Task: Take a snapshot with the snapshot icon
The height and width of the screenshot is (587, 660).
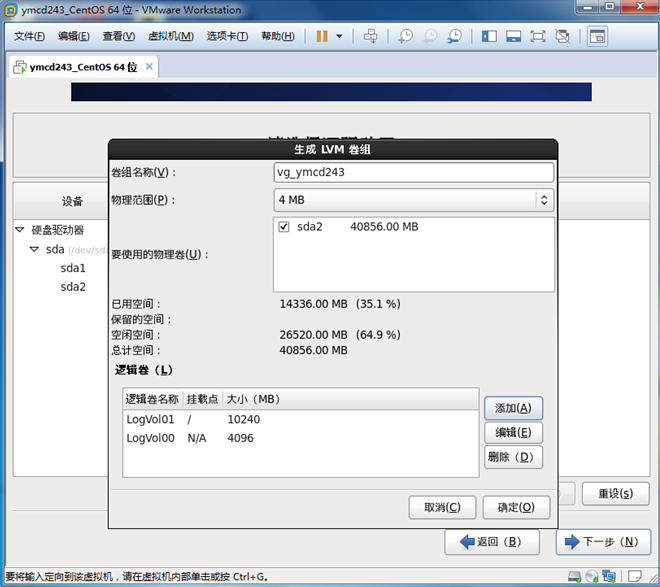Action: [x=405, y=36]
